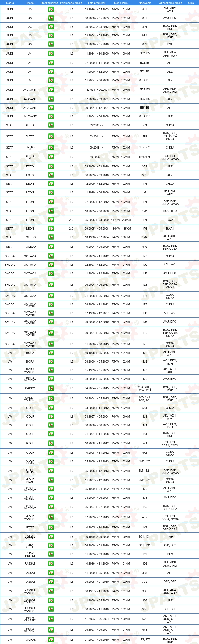
Task: Click the fuel icon in the AUDI A3 8P7 row
Action: click(51, 44)
